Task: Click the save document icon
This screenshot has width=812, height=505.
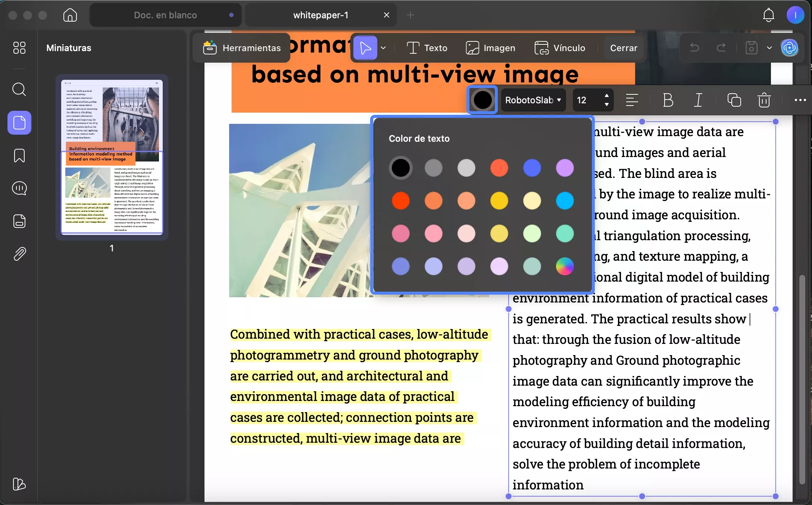Action: pos(751,48)
